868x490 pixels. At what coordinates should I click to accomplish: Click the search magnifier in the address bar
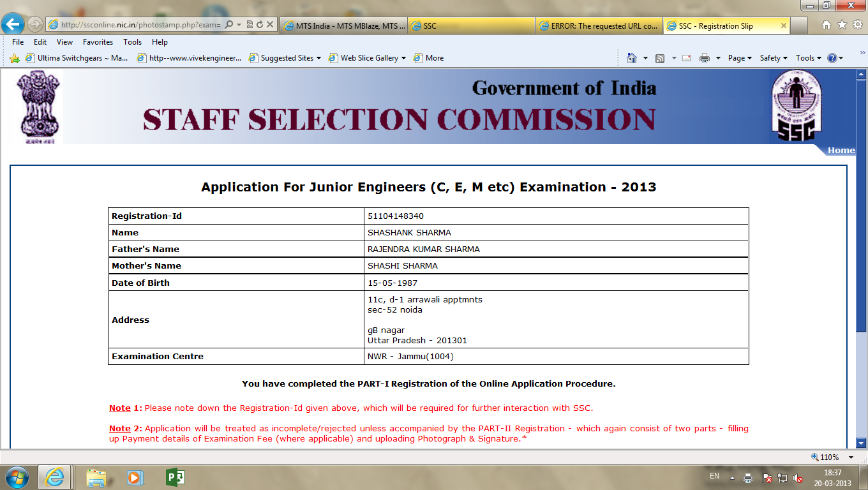228,25
